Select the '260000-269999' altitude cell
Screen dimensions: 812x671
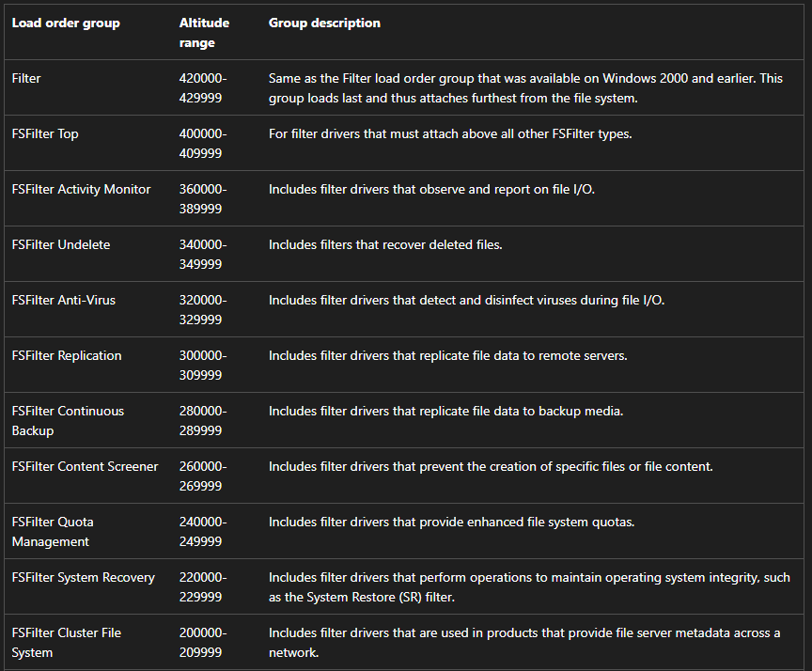point(203,476)
